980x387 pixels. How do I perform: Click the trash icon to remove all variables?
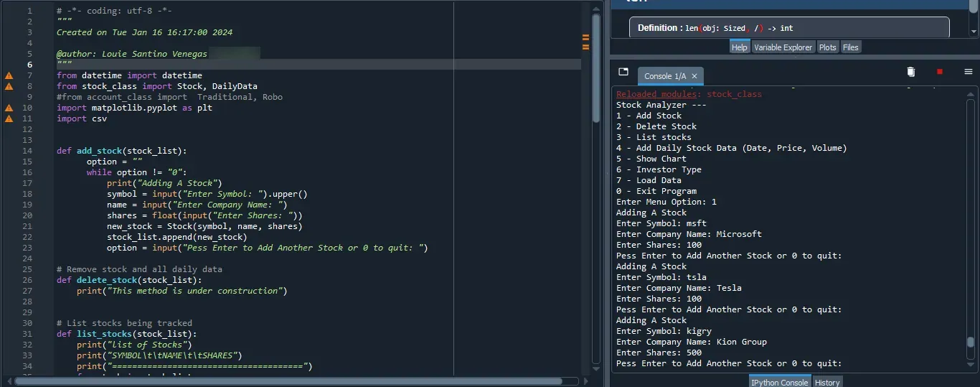[910, 72]
